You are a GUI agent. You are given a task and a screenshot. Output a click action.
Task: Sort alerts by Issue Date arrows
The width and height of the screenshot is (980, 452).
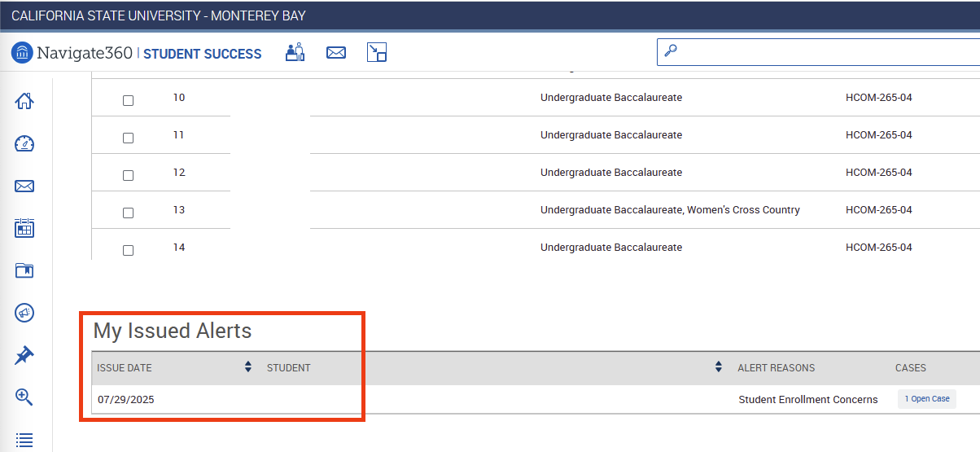[x=248, y=367]
